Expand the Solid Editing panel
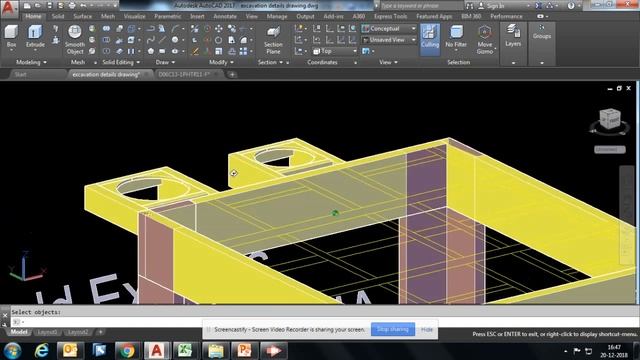 click(x=121, y=62)
